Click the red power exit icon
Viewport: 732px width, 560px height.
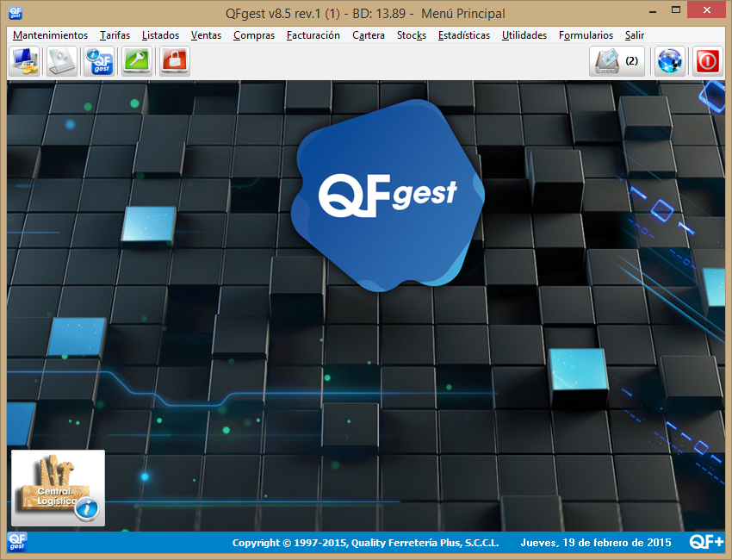707,61
